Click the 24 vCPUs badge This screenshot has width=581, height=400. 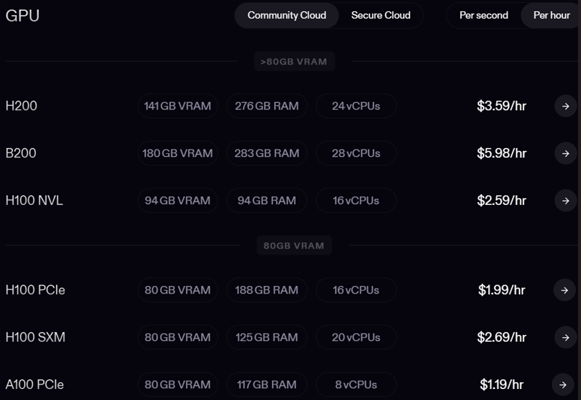356,106
